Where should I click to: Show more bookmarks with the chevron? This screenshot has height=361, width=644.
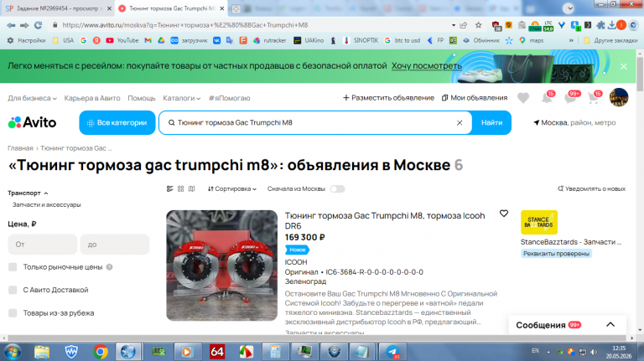click(571, 40)
